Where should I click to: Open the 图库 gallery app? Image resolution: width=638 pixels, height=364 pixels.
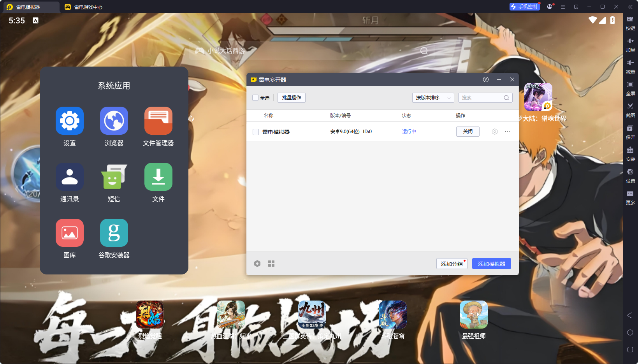[x=70, y=233]
